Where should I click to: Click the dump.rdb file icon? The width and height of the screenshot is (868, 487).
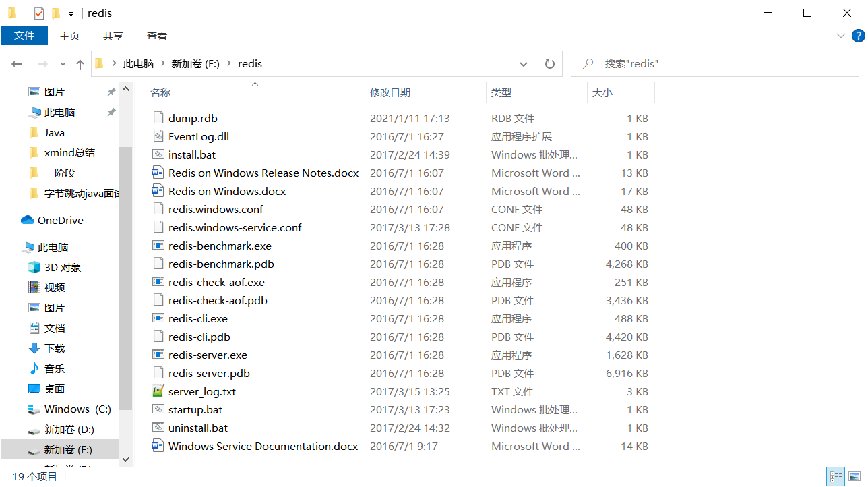(158, 118)
